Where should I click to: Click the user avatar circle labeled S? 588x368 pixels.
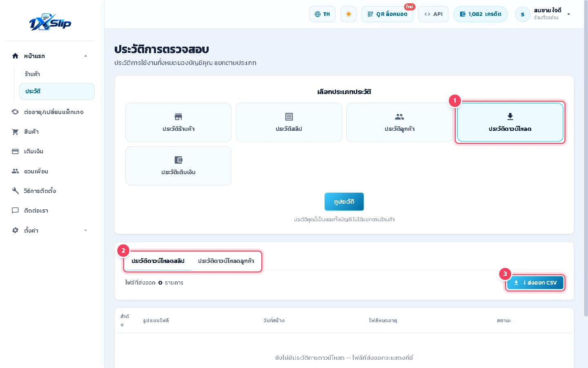click(523, 14)
